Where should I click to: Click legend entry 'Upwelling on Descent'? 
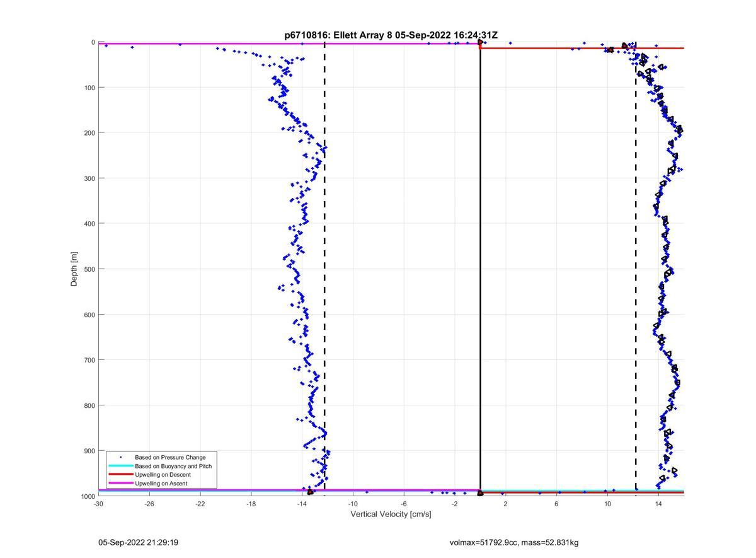pos(163,475)
